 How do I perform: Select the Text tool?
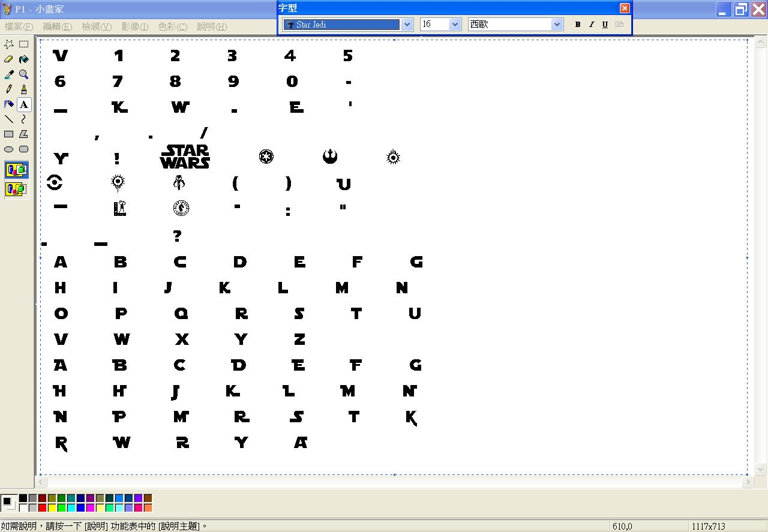(x=23, y=104)
